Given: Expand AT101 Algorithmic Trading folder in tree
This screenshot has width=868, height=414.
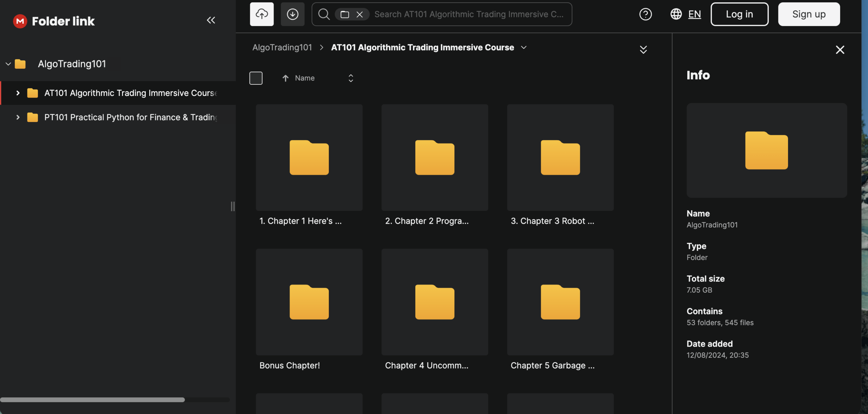Looking at the screenshot, I should 18,93.
